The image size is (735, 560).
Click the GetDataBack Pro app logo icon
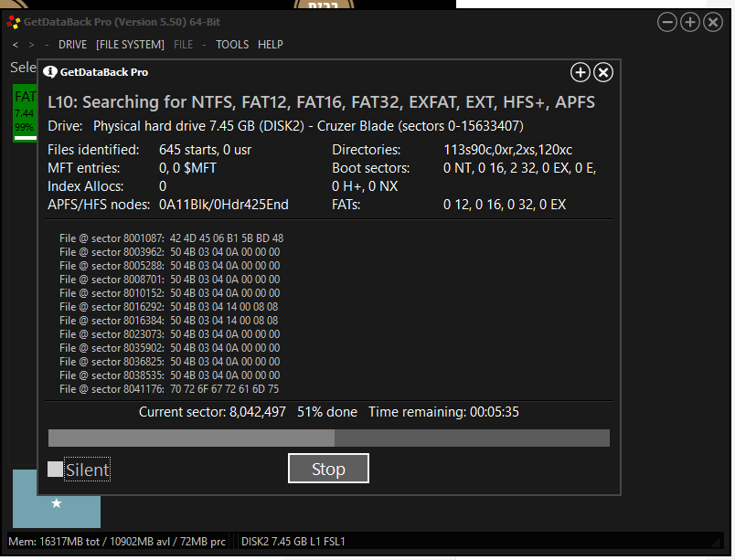tap(13, 22)
